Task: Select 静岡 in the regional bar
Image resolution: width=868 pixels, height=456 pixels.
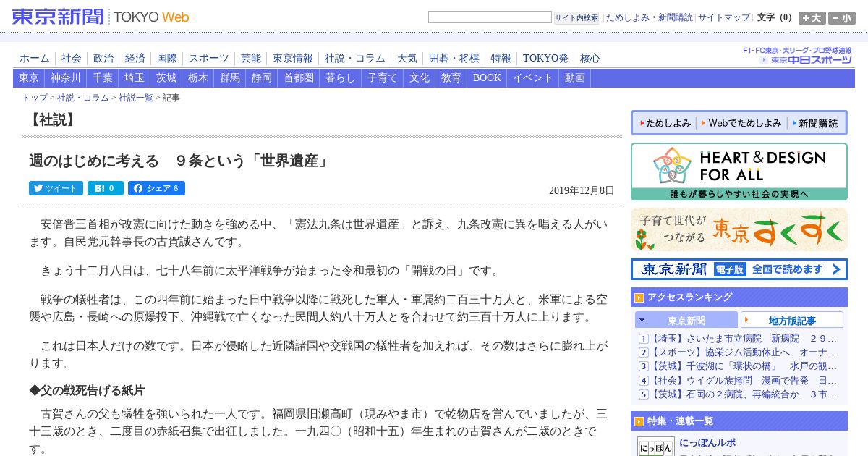Action: 262,78
